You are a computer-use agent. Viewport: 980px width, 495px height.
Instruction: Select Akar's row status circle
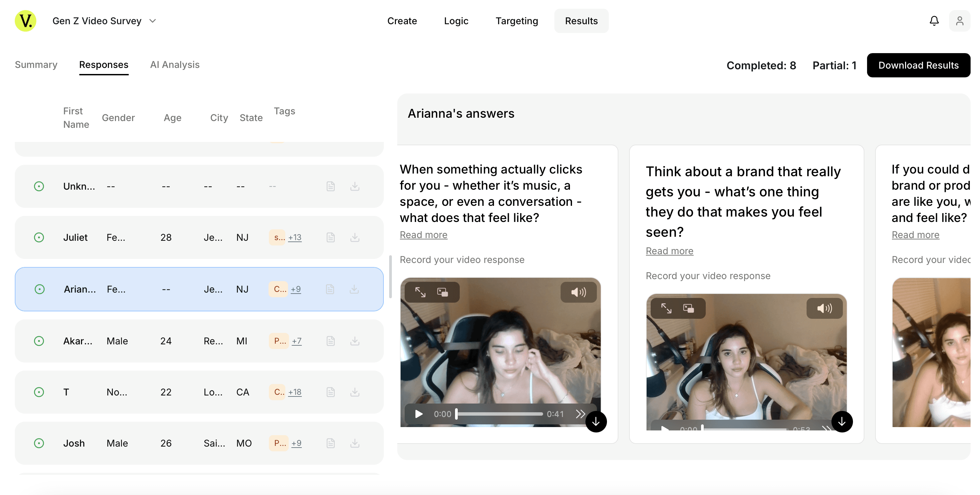pos(39,341)
